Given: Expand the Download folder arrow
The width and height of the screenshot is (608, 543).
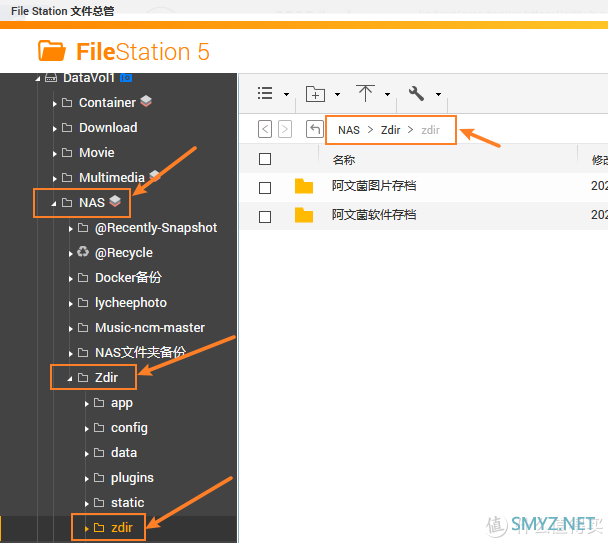Looking at the screenshot, I should 54,129.
